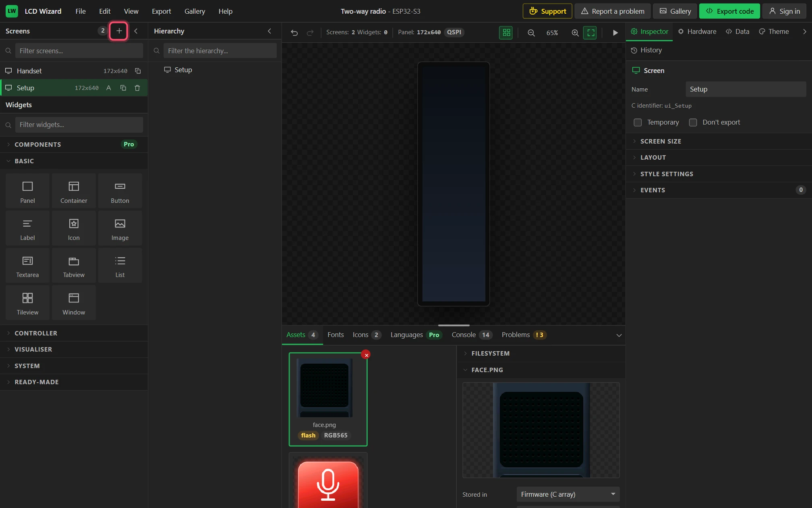
Task: Zoom out the canvas
Action: tap(531, 33)
